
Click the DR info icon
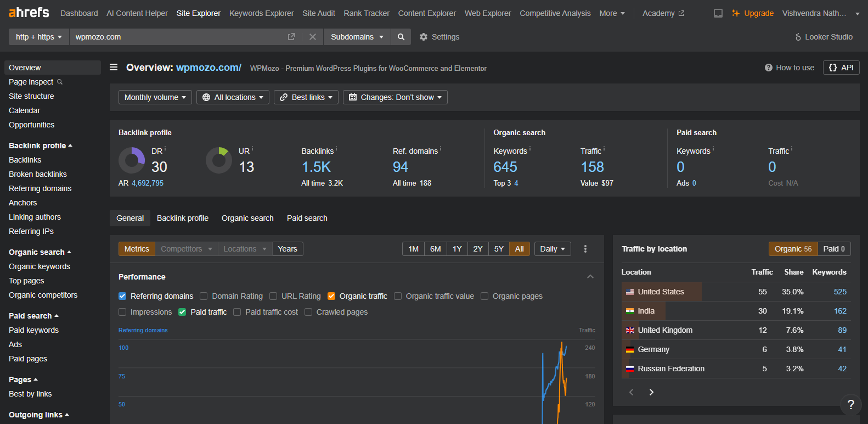(165, 148)
